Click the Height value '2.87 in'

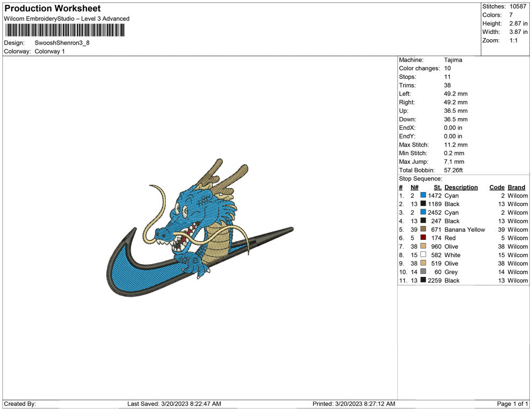(x=518, y=24)
